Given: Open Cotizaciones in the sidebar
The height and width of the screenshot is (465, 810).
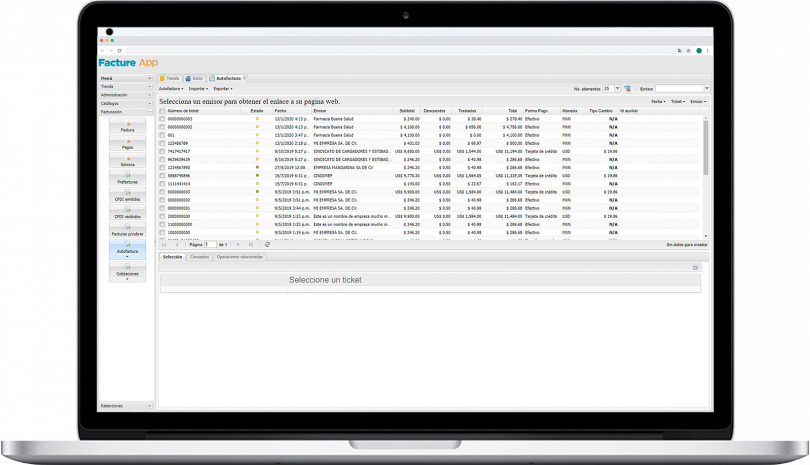Looking at the screenshot, I should click(x=127, y=270).
